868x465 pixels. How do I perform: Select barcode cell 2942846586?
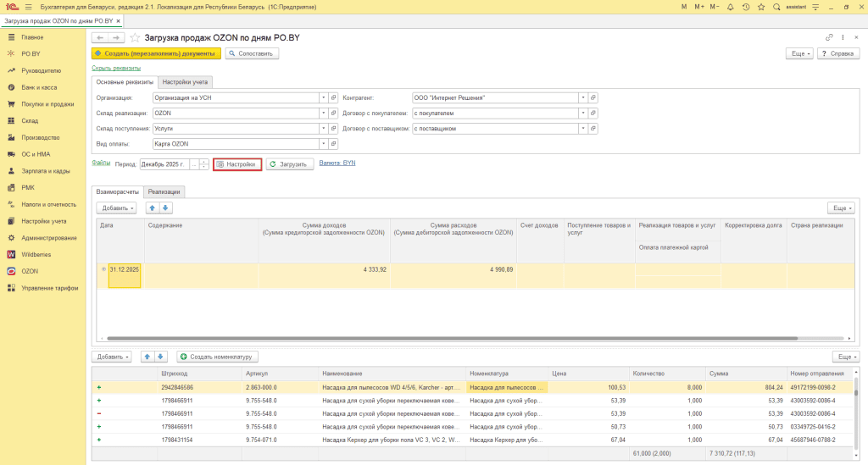[x=200, y=388]
